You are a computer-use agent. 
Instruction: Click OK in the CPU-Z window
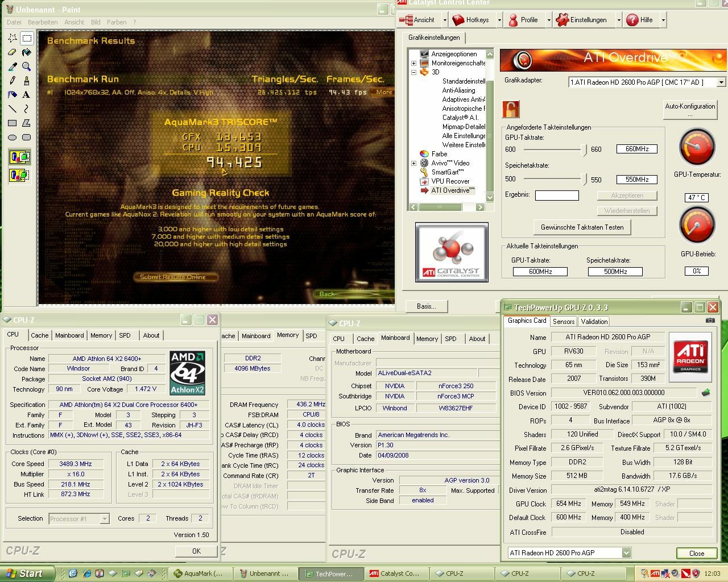click(x=196, y=551)
